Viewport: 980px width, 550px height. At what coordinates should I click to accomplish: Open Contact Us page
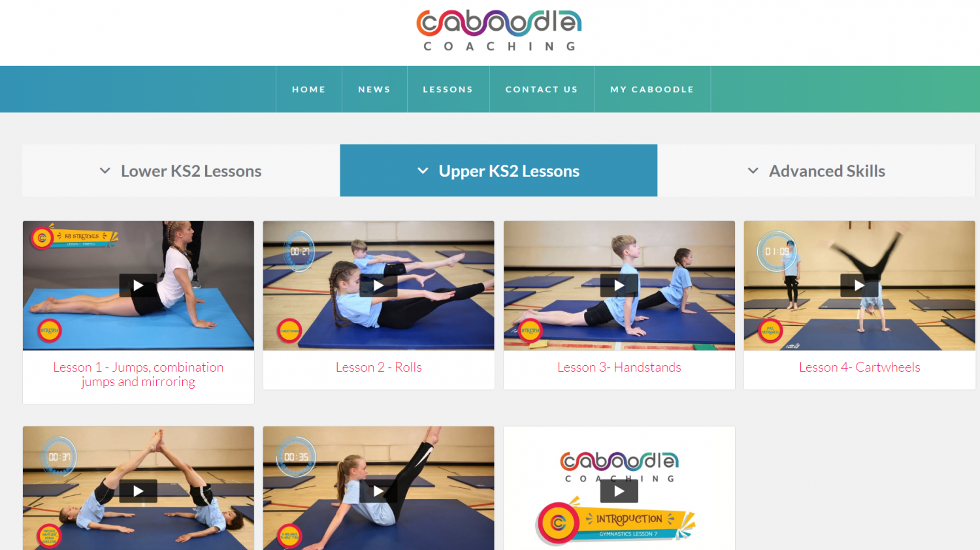542,89
